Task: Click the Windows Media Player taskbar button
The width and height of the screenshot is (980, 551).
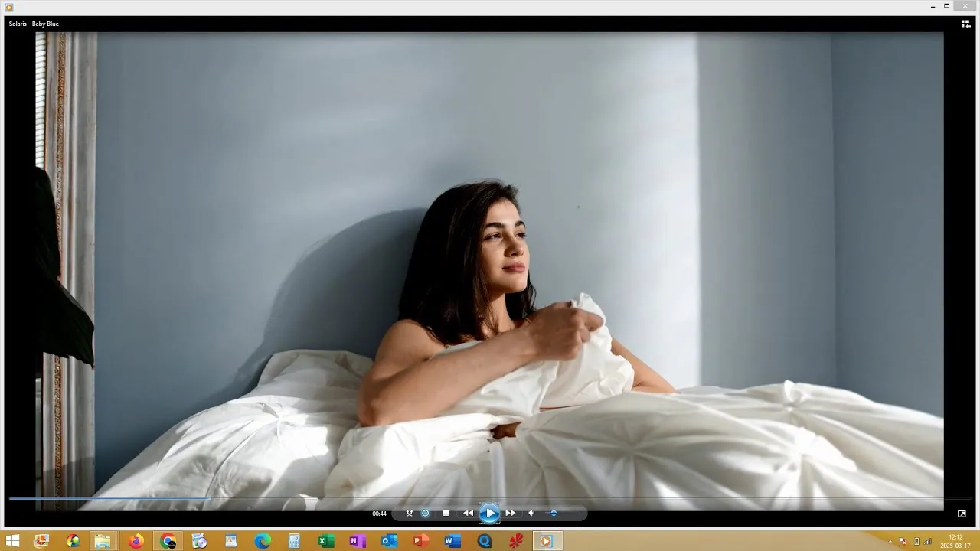Action: 547,541
